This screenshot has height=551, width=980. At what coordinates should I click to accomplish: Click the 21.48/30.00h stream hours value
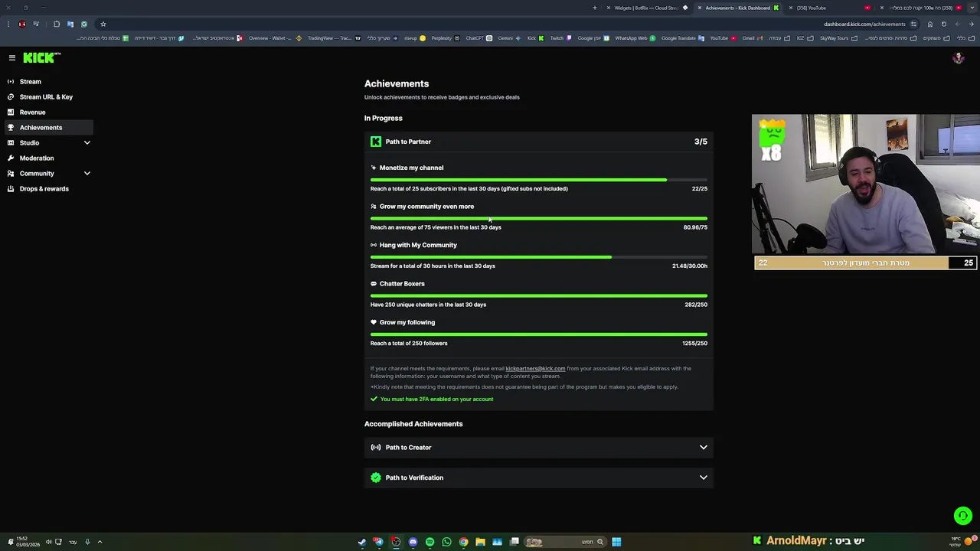click(x=690, y=266)
